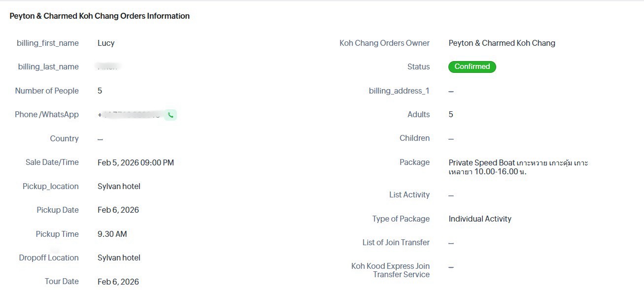The width and height of the screenshot is (644, 290).
Task: Click the Pickup_location value Sylvan hotel
Action: click(x=119, y=187)
